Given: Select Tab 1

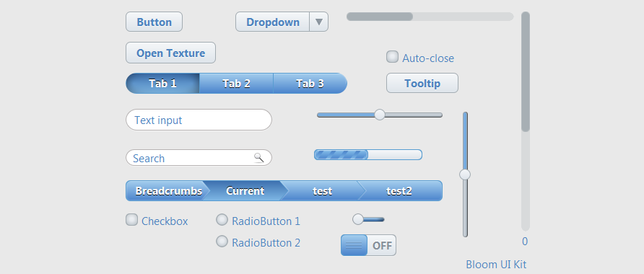Looking at the screenshot, I should coord(162,84).
